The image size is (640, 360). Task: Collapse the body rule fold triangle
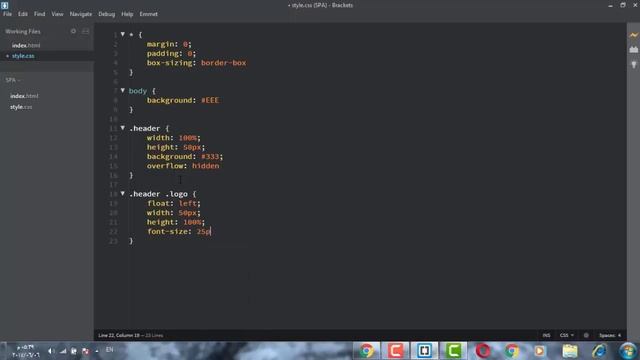pyautogui.click(x=122, y=90)
